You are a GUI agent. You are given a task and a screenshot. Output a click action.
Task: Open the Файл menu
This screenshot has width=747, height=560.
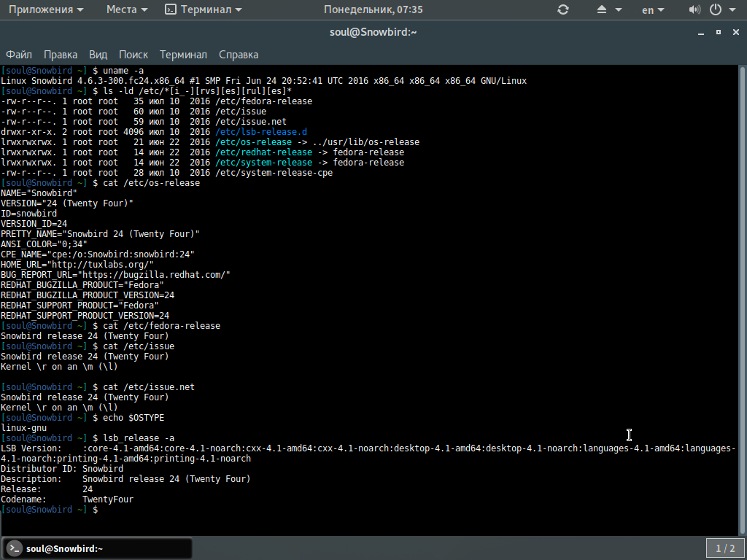tap(19, 55)
